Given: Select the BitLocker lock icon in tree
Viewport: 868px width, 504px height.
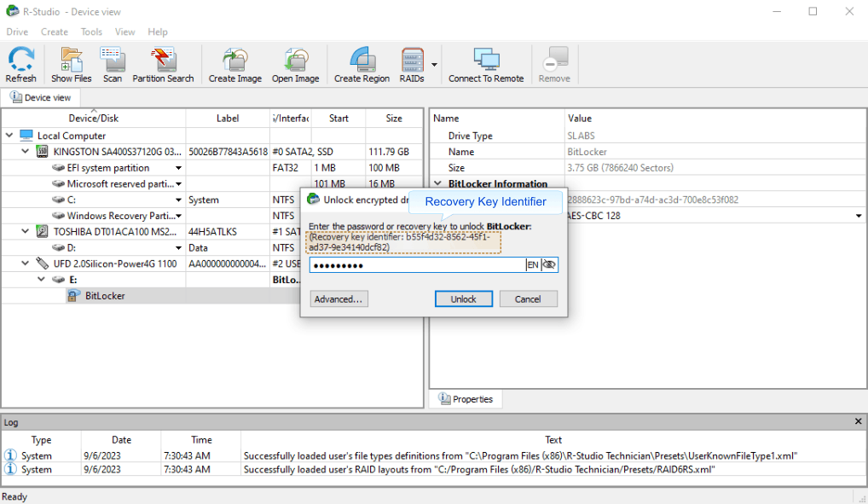Looking at the screenshot, I should click(x=73, y=295).
